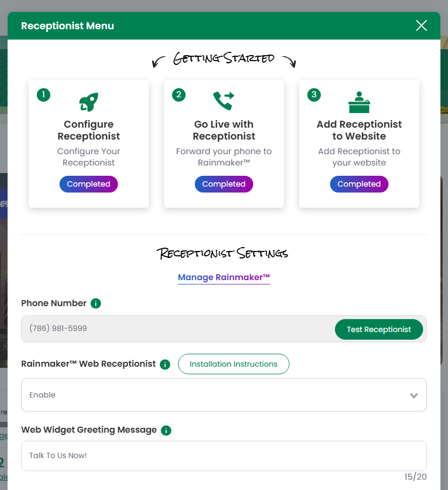Open the Installation Instructions

click(x=234, y=364)
